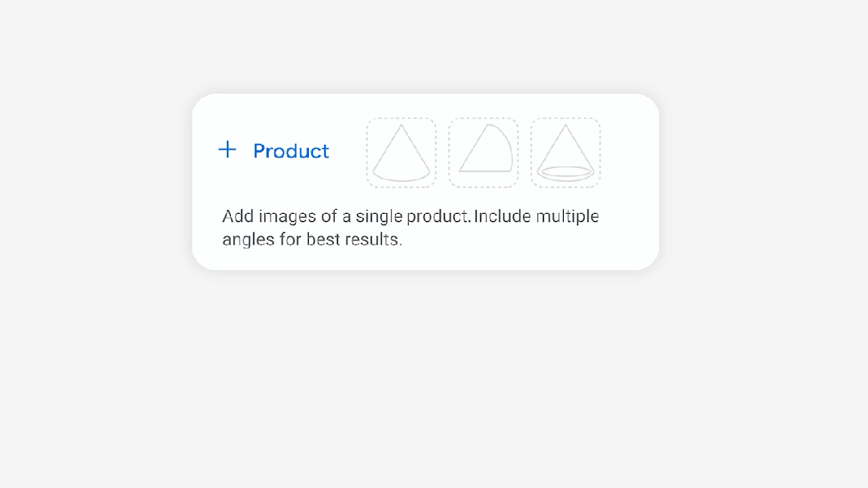The width and height of the screenshot is (868, 488).
Task: Tap the dashed border of last placeholder
Action: [x=566, y=119]
